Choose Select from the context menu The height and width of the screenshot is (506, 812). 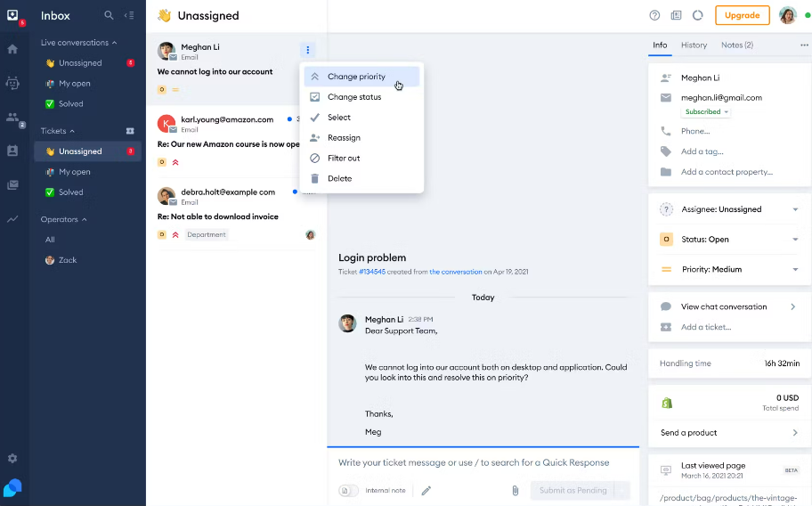pyautogui.click(x=361, y=118)
